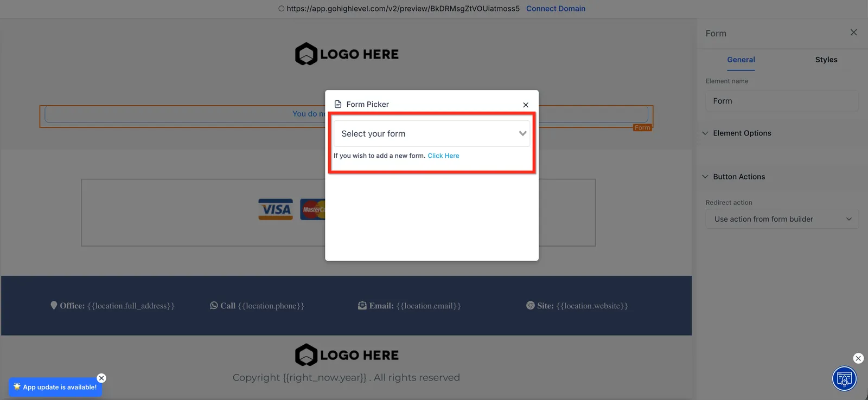Dismiss the App update notification
This screenshot has width=868, height=400.
tap(101, 378)
